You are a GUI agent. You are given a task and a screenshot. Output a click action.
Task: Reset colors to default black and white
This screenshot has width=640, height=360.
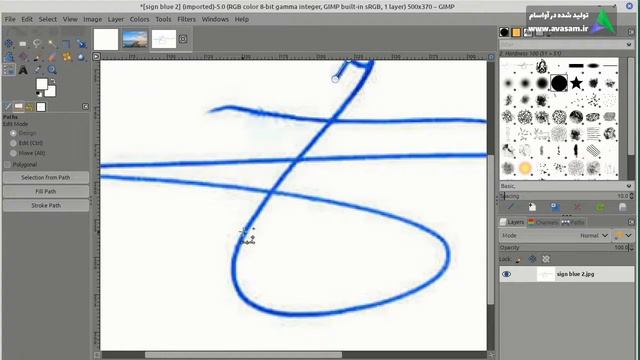(38, 94)
